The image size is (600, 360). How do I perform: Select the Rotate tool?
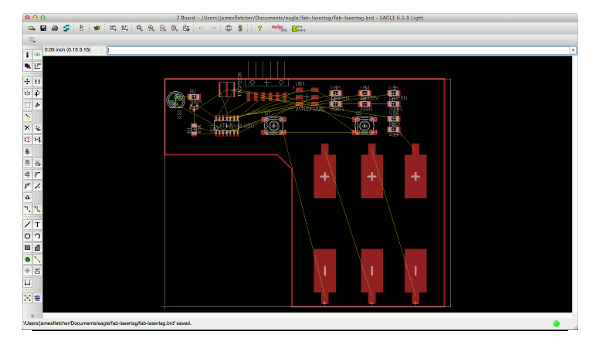coord(37,93)
